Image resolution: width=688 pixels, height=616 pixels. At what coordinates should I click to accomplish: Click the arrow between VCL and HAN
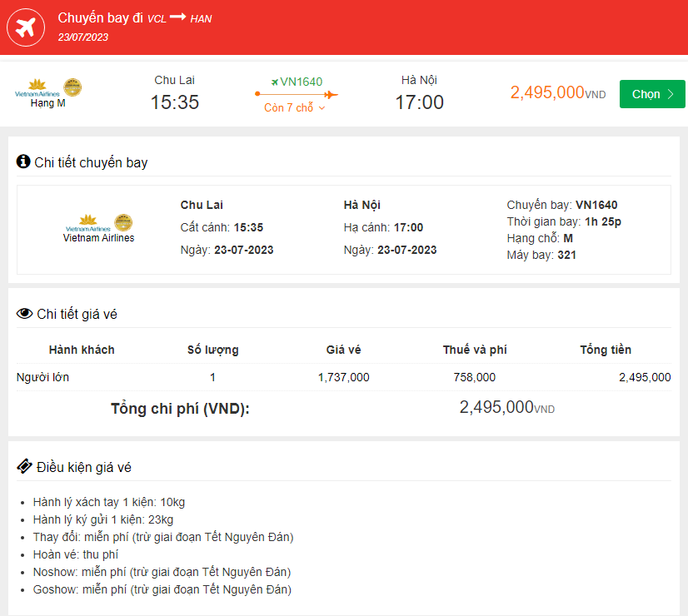click(178, 17)
